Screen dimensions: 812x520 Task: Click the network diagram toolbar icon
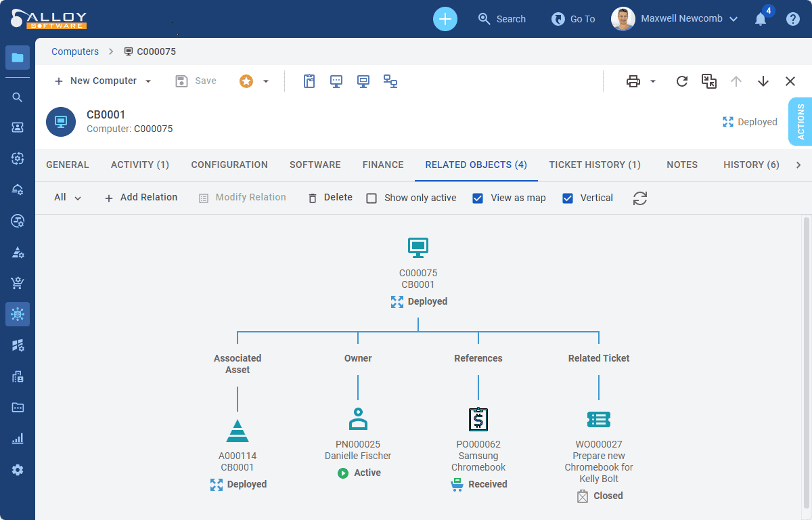pos(390,81)
